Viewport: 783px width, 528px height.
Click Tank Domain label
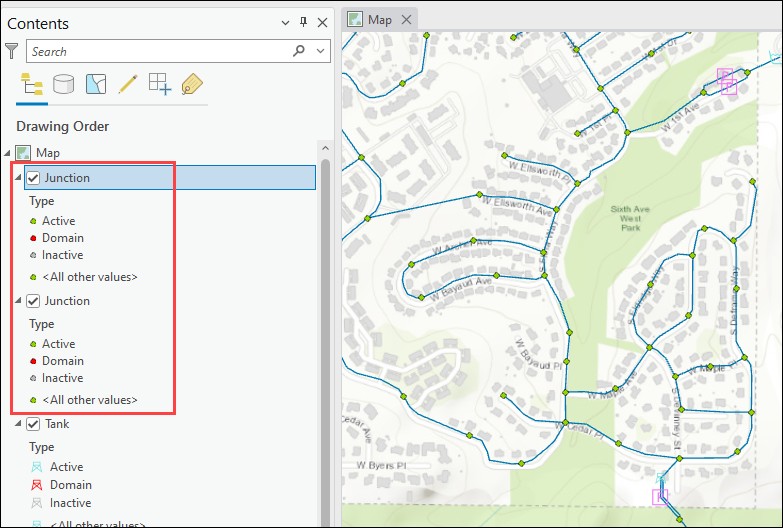[x=70, y=485]
